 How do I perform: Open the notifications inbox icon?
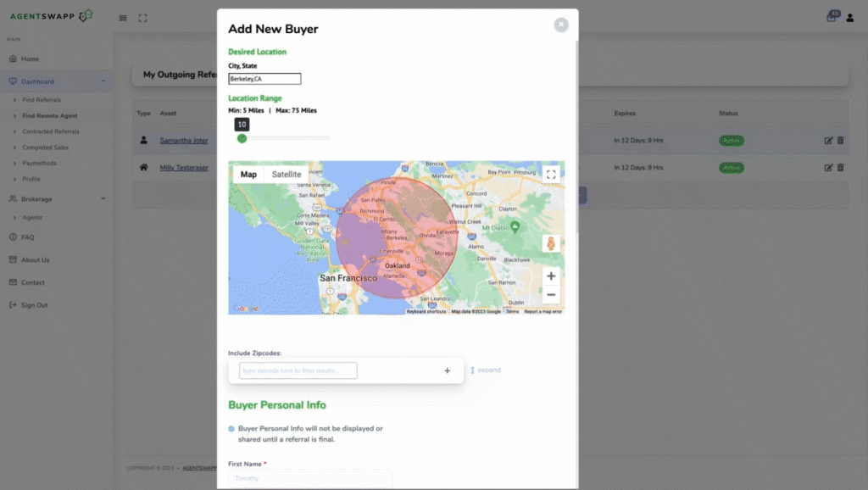point(832,18)
